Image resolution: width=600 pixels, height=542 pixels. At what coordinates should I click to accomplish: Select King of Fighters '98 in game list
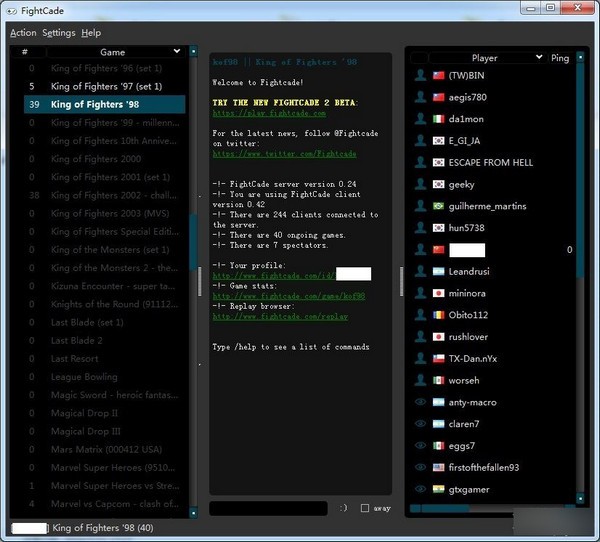pyautogui.click(x=104, y=104)
